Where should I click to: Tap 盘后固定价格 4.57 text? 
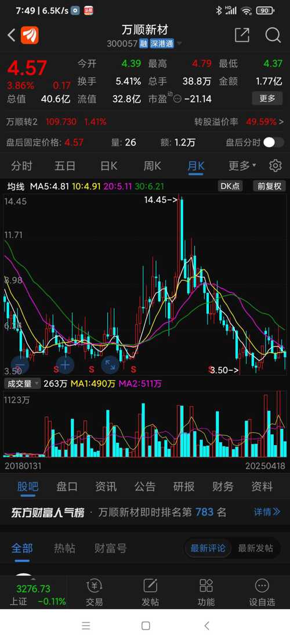point(45,143)
